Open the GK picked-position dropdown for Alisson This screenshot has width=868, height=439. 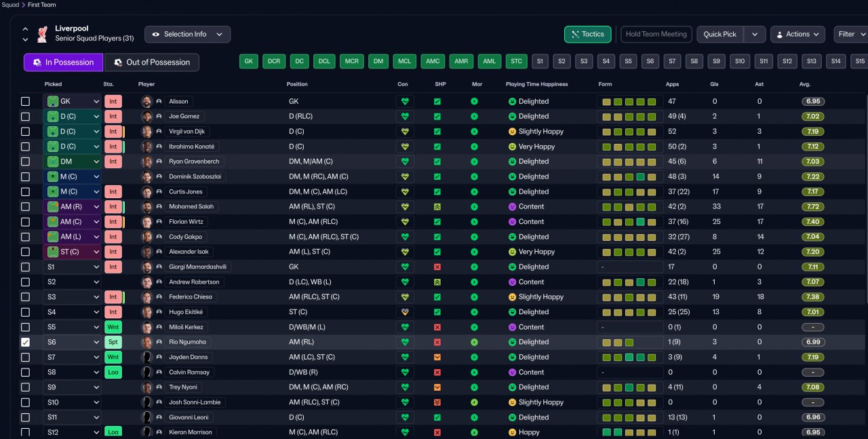[x=73, y=102]
